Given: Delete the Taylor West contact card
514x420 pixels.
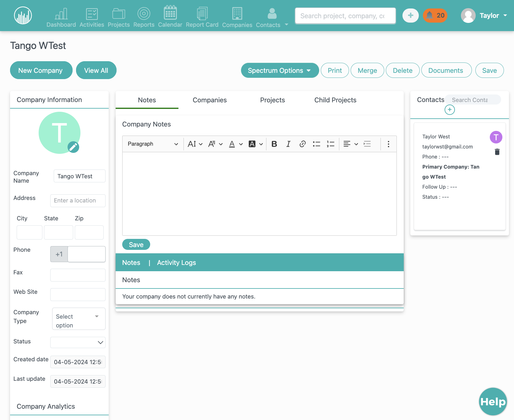Looking at the screenshot, I should [x=497, y=152].
